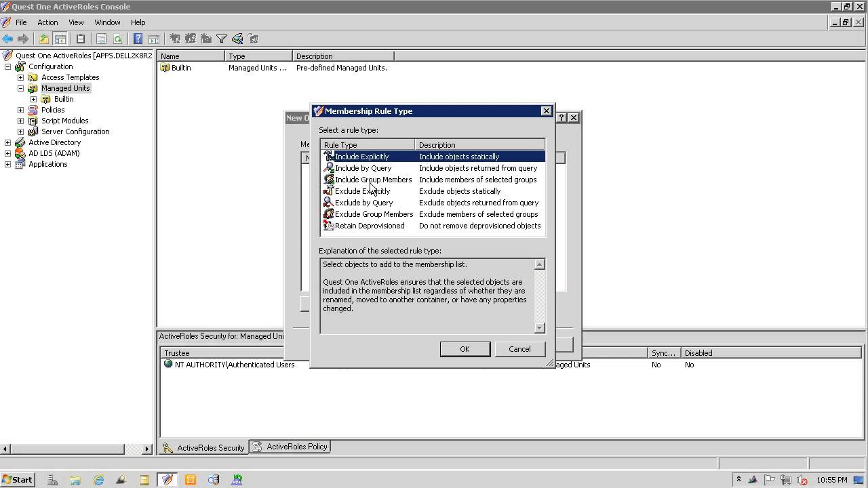This screenshot has width=868, height=488.
Task: Click the clock showing 10:55 PM
Action: [x=831, y=480]
